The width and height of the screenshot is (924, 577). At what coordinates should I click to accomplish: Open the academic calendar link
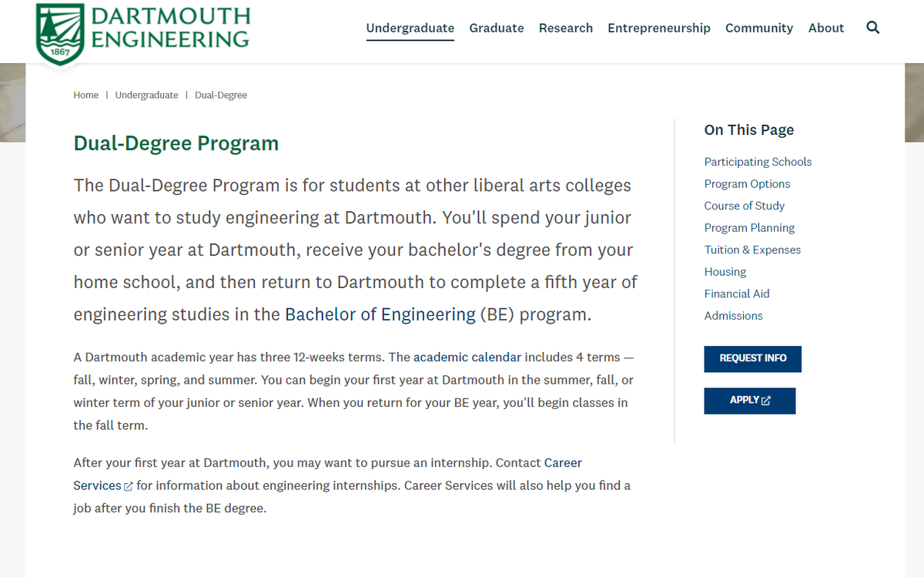467,357
